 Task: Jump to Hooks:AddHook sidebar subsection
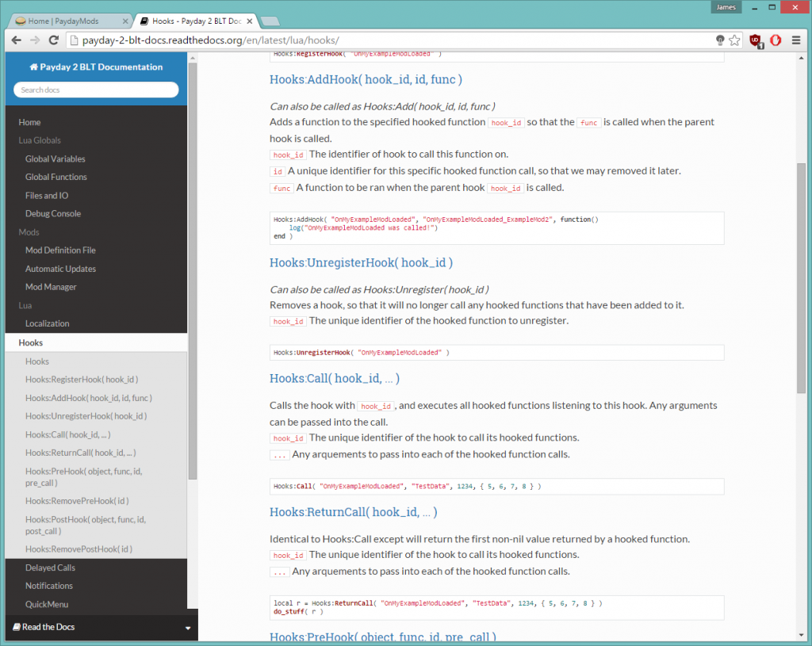click(x=89, y=398)
